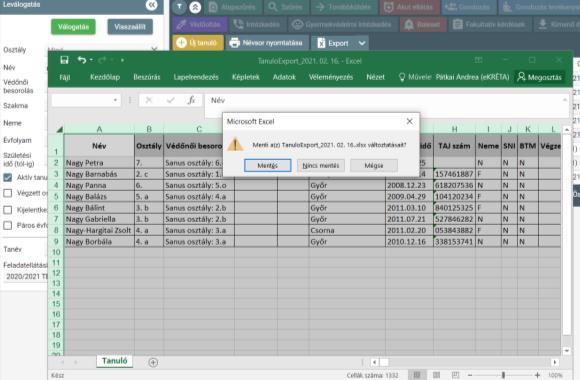580x380 pixels.
Task: Toggle the Páros évfolyam checkbox
Action: pos(7,225)
